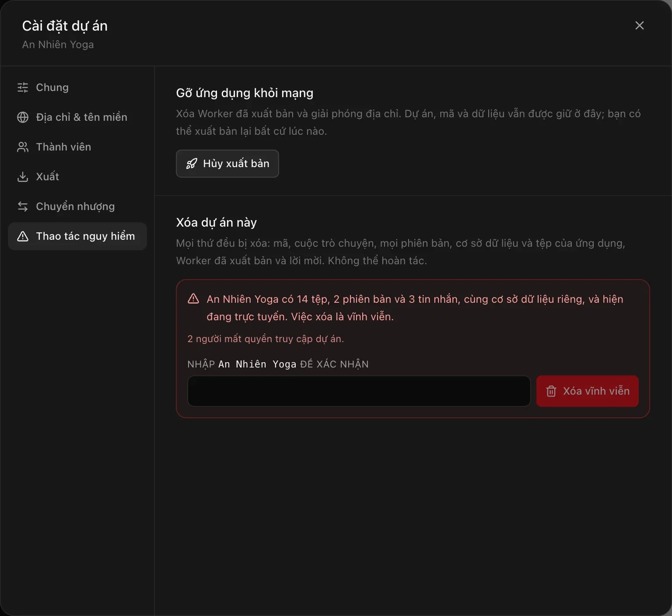
Task: Click the Gỡ ứng dụng khỏi mạng heading
Action: 245,93
